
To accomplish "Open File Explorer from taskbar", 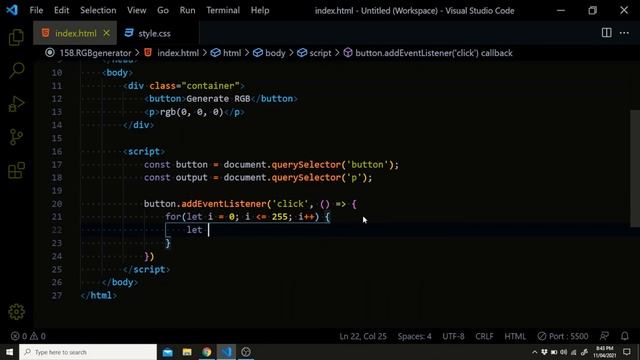I will click(187, 352).
